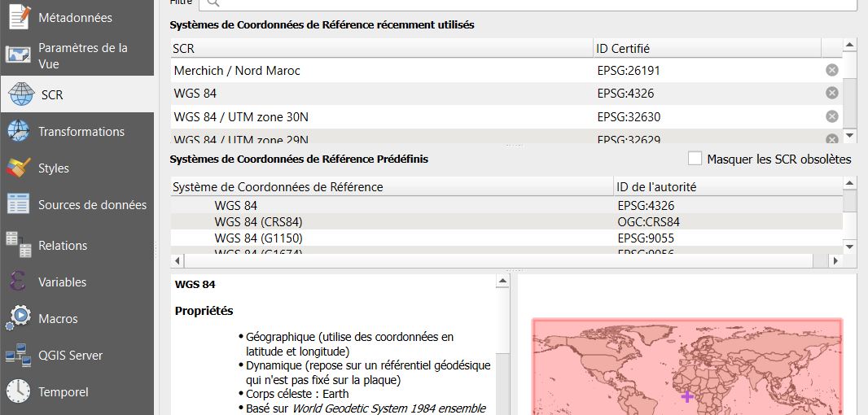Click recent list scrollbar down arrow
Screen dimensions: 868x415
coord(850,136)
